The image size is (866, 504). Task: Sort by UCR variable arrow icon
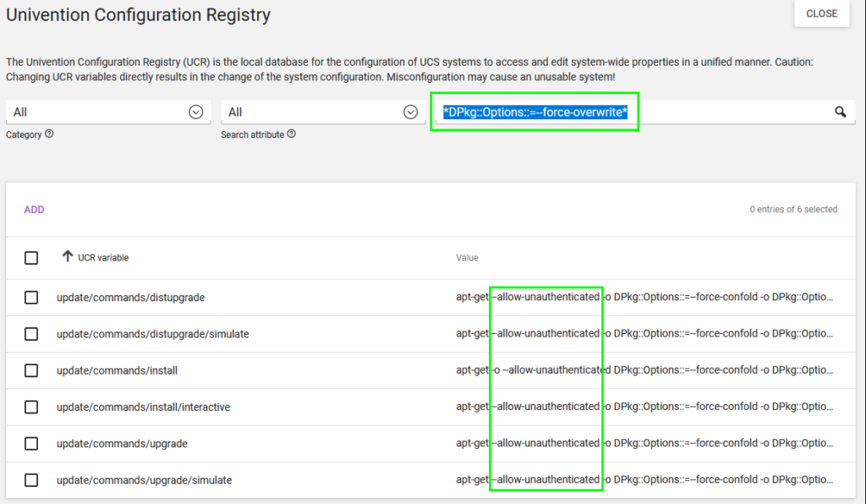pyautogui.click(x=68, y=256)
